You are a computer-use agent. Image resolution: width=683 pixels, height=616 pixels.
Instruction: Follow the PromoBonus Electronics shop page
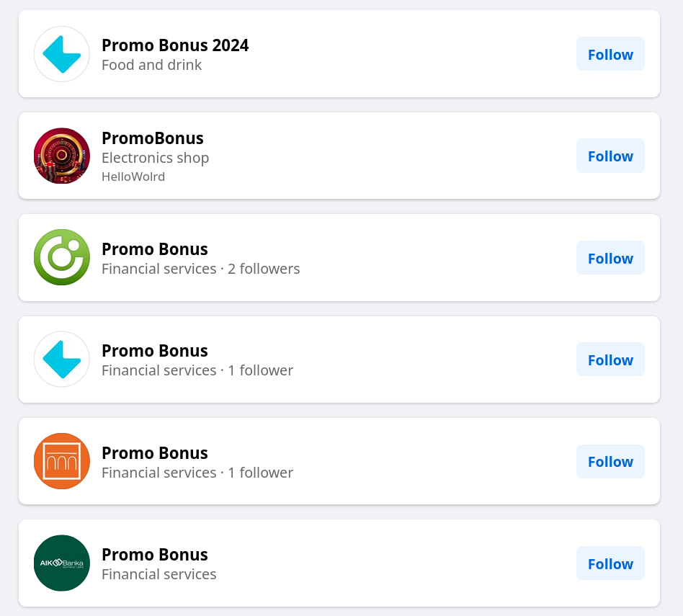[610, 156]
